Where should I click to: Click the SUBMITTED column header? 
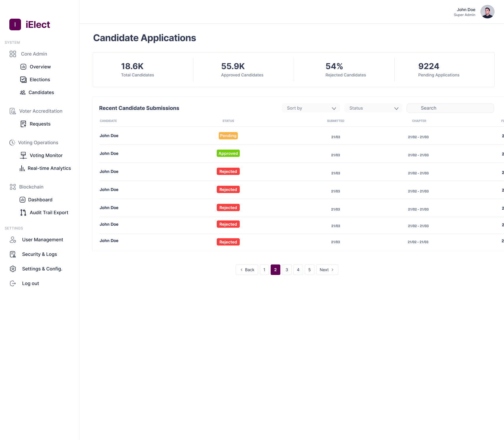click(335, 121)
